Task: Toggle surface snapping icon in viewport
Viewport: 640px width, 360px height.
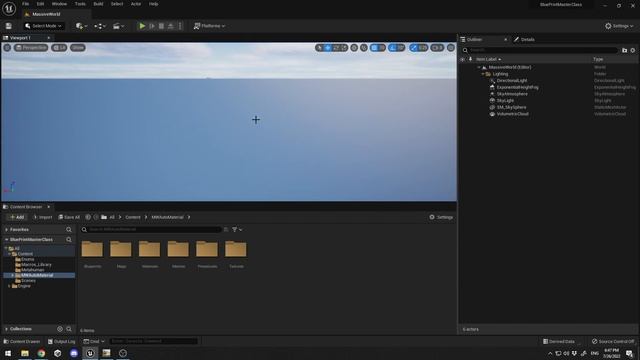Action: pyautogui.click(x=364, y=48)
